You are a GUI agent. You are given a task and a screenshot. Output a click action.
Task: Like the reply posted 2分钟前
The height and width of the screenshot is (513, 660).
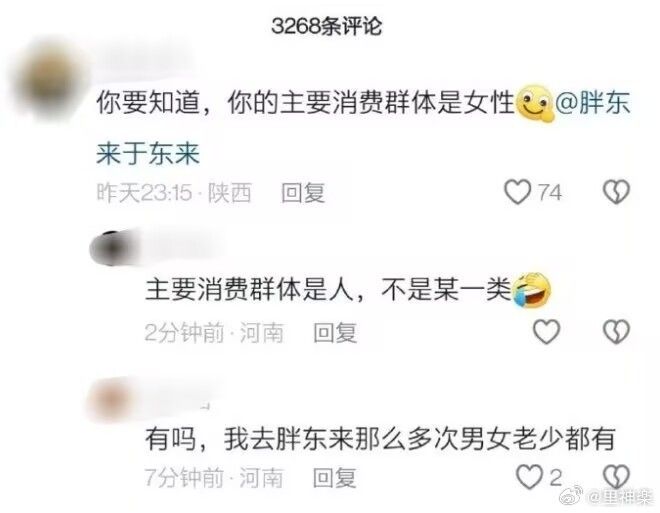(x=546, y=331)
